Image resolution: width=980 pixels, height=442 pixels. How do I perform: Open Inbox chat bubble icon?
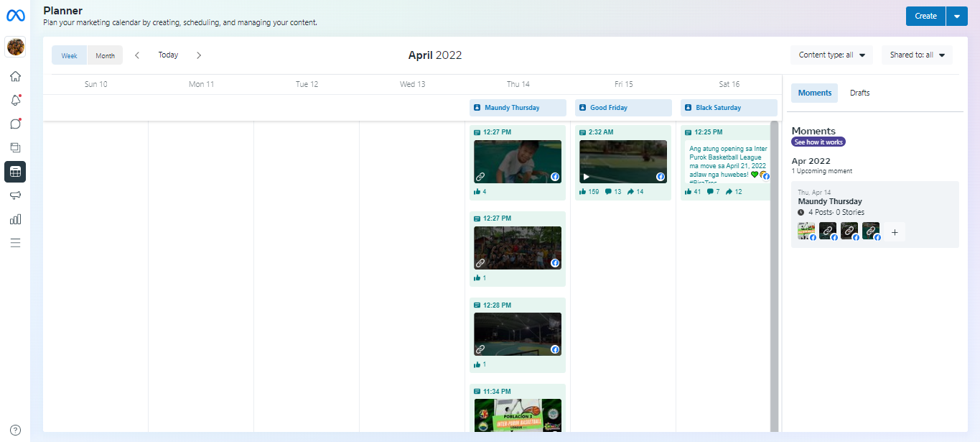(x=15, y=124)
